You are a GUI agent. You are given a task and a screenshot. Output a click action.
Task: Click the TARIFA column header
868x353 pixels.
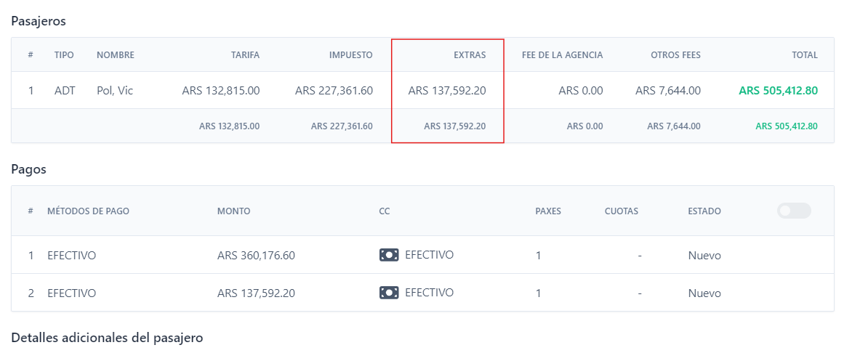pos(245,54)
